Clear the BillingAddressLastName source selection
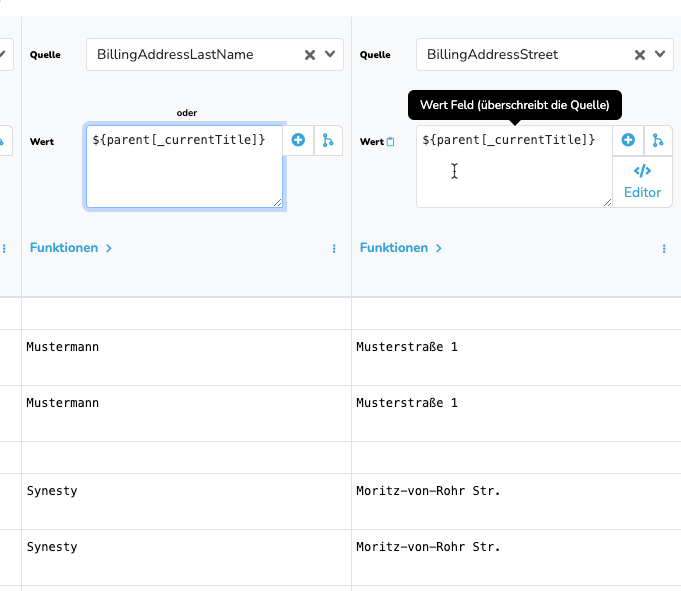This screenshot has height=591, width=681. click(x=310, y=55)
